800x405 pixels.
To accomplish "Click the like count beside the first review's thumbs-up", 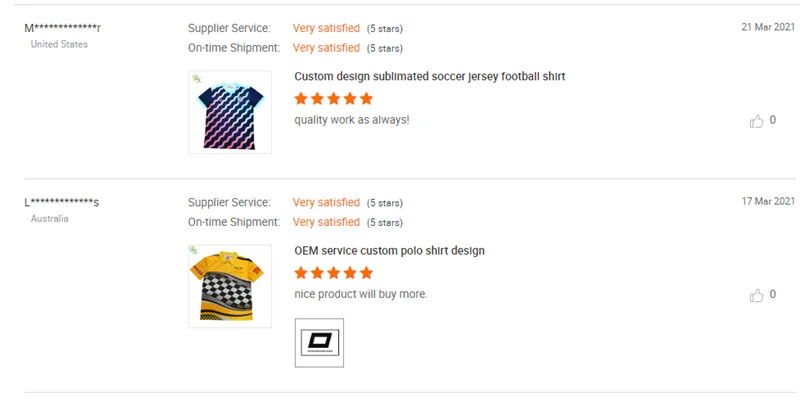I will pos(772,121).
